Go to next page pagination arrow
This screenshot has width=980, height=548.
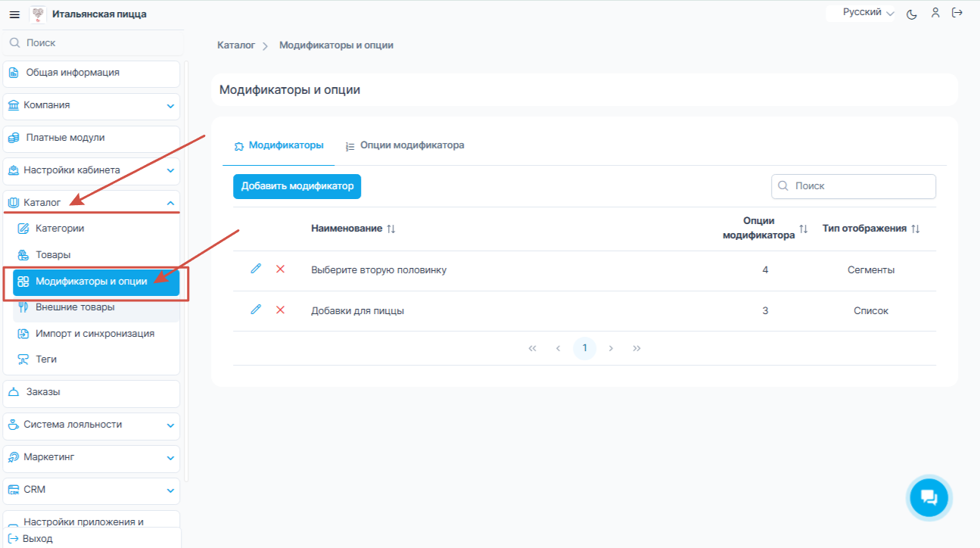click(611, 348)
